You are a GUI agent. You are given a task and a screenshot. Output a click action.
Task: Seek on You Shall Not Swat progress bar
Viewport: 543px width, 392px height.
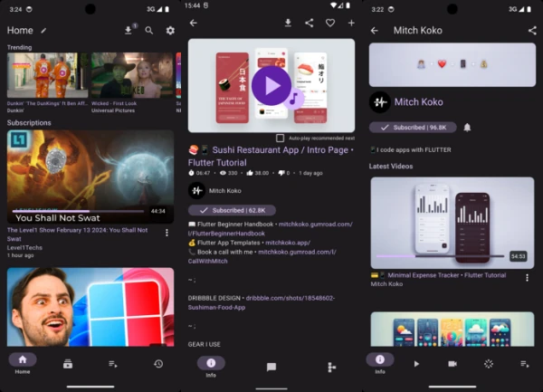[78, 211]
